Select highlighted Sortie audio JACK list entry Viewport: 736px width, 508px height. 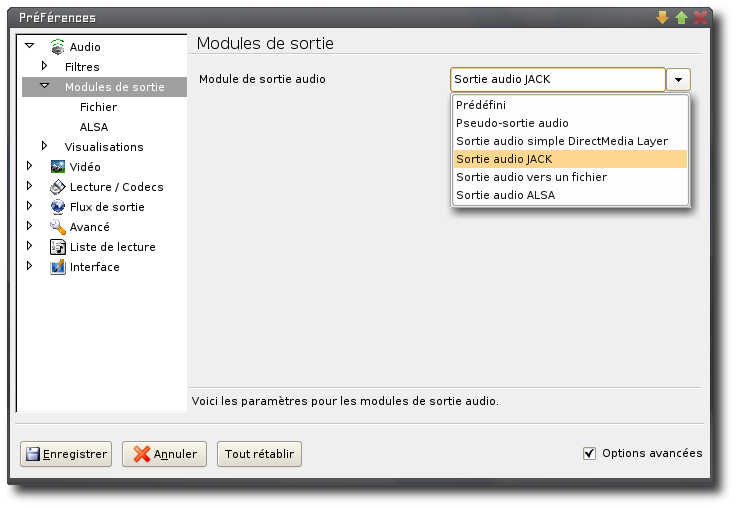[570, 159]
